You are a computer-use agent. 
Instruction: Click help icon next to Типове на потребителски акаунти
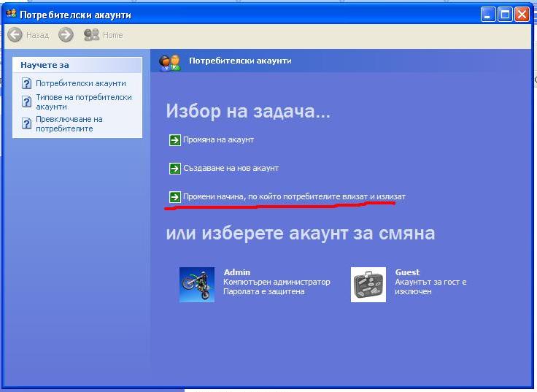coord(27,102)
